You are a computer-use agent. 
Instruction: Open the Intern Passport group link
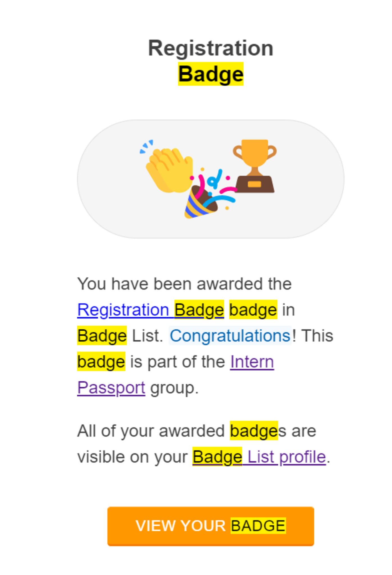coord(252,362)
